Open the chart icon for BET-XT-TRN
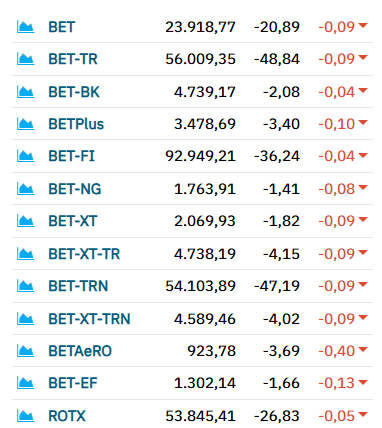 click(25, 319)
